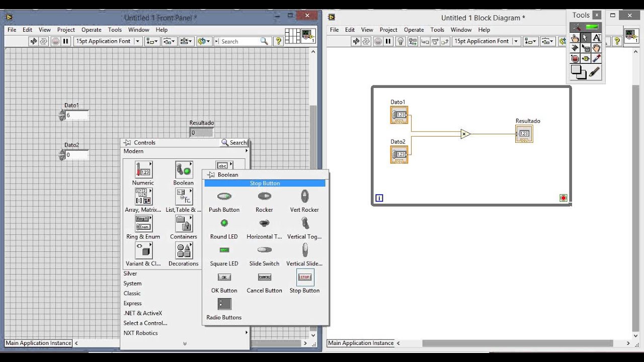Click Run Continuously in Front Panel toolbar
The width and height of the screenshot is (644, 362).
pyautogui.click(x=44, y=41)
